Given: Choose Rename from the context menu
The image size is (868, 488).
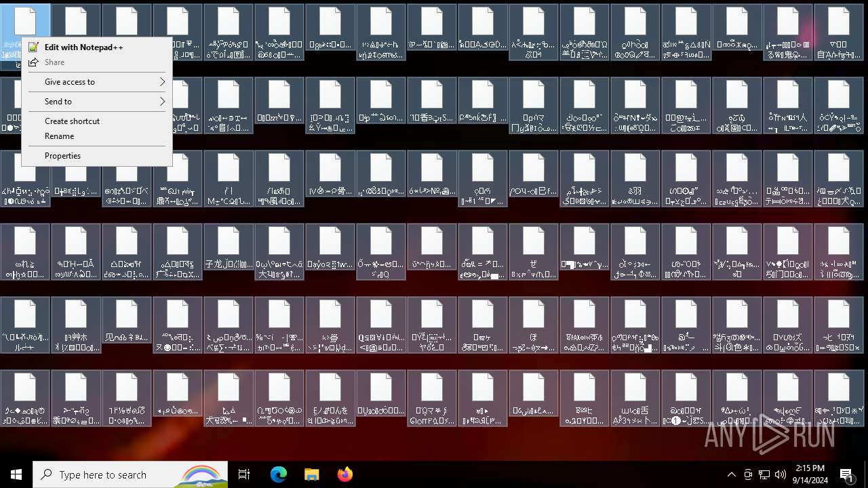Looking at the screenshot, I should pyautogui.click(x=97, y=136).
